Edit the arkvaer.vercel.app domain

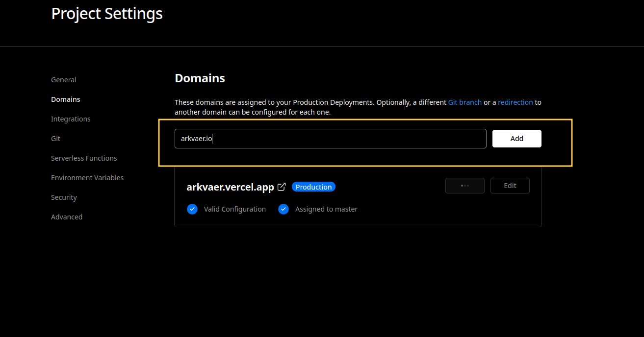(510, 186)
